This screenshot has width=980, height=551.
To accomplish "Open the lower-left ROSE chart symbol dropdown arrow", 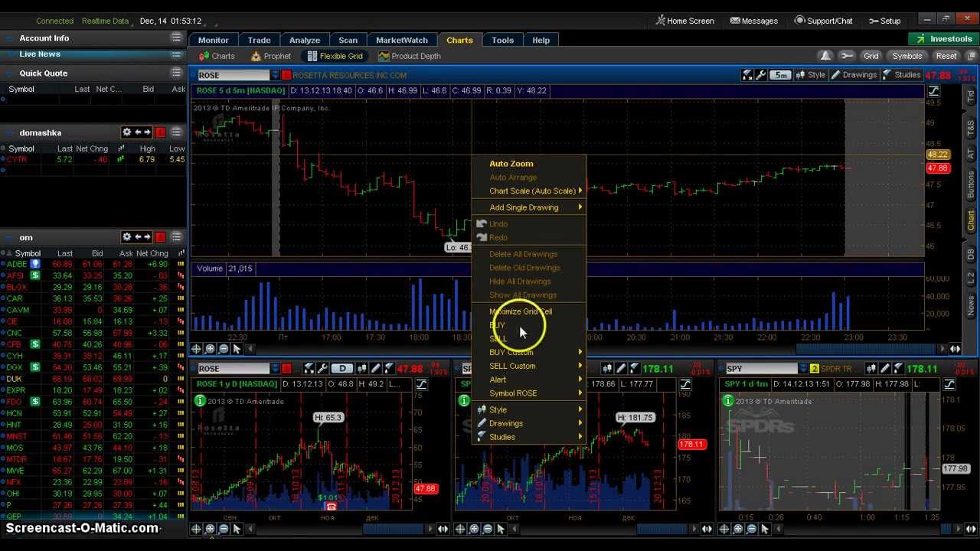I will coord(275,369).
